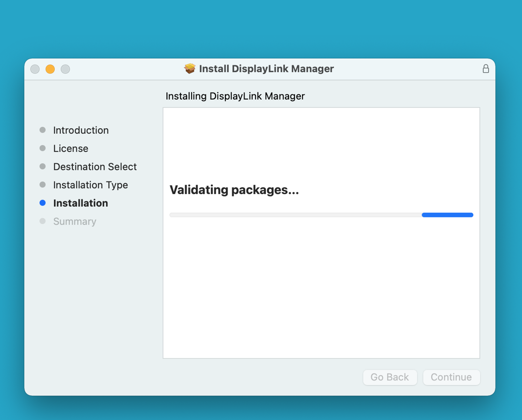Click the Validating packages progress bar
The image size is (522, 420).
coord(321,214)
